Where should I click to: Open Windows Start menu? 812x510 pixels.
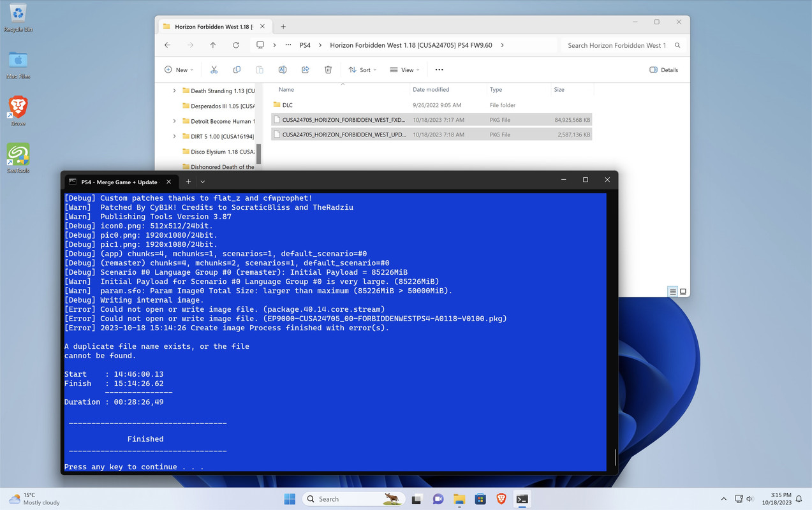click(x=290, y=499)
